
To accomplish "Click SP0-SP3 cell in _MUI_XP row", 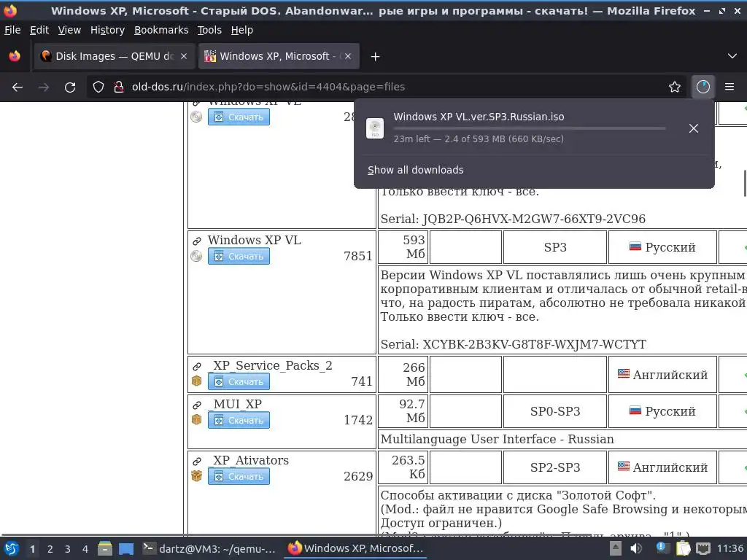I will (555, 411).
